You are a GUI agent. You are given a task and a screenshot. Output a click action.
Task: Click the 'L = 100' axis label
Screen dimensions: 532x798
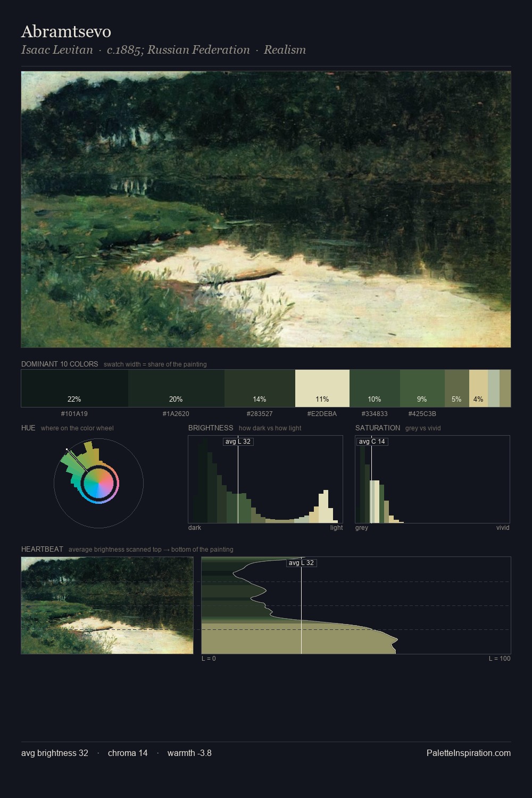tap(500, 659)
